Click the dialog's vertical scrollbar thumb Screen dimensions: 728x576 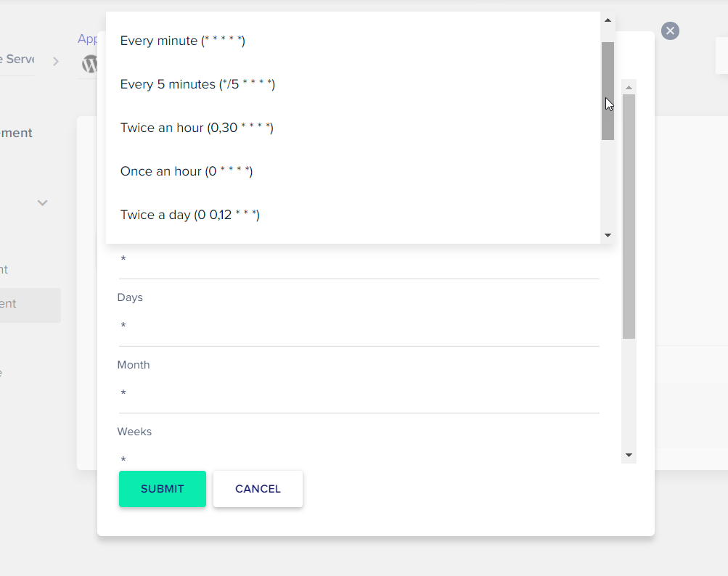[x=629, y=216]
